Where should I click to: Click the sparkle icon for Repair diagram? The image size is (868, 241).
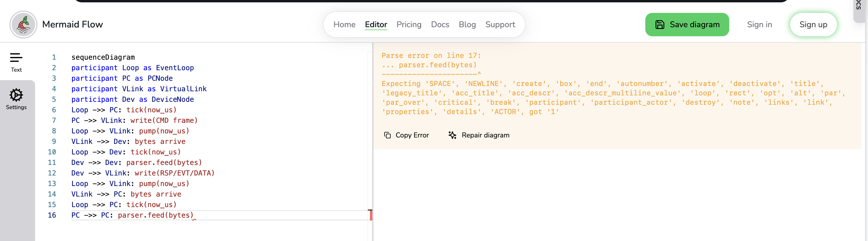tap(452, 135)
